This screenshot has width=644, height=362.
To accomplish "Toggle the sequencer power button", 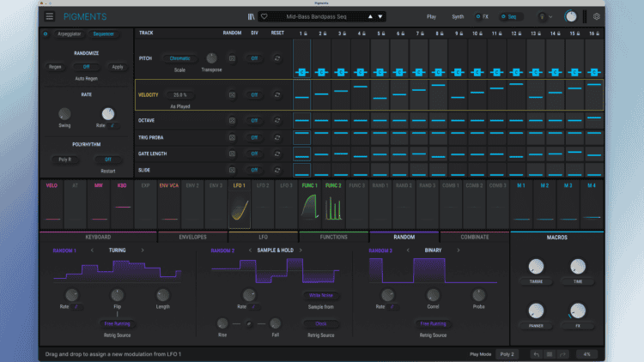I will 46,33.
